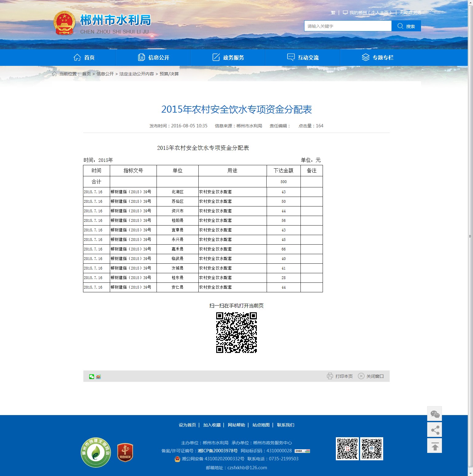Click 站点地图 footer link
The image size is (473, 476).
(261, 425)
